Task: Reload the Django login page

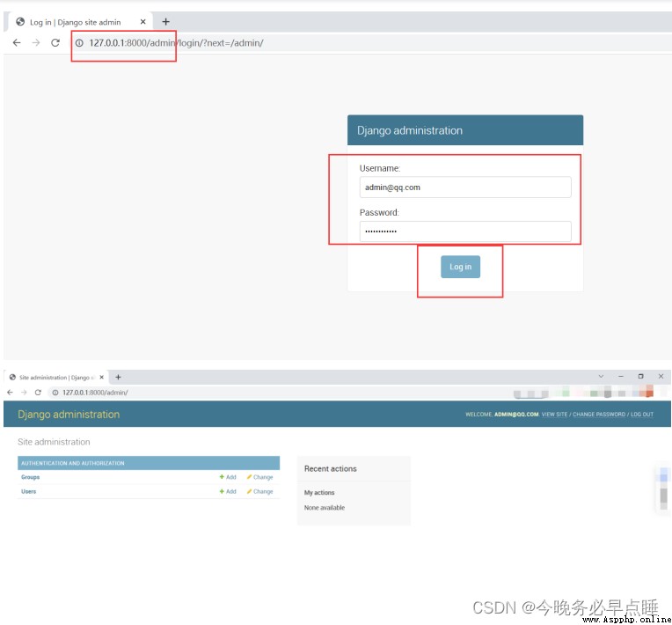Action: [55, 43]
